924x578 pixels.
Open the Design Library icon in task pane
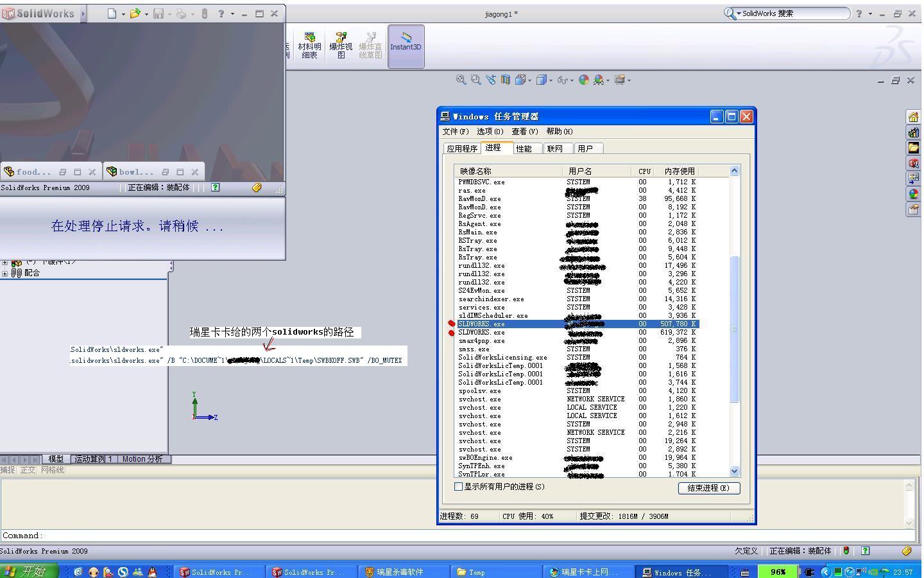coord(913,132)
